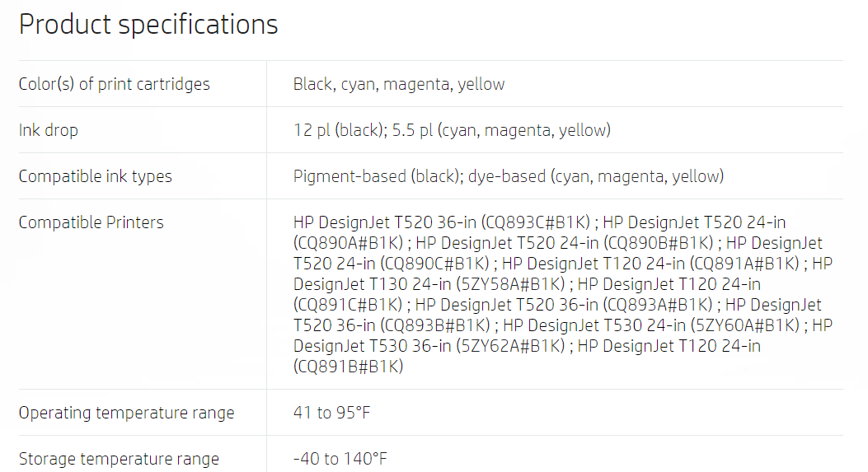Screen dimensions: 868x472
Task: Click the Product specifications heading
Action: coord(148,25)
